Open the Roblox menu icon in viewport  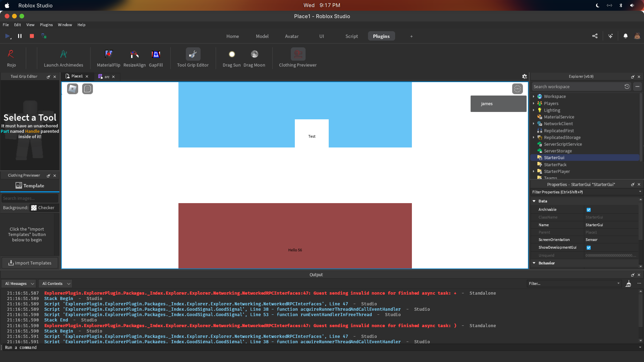(x=72, y=89)
